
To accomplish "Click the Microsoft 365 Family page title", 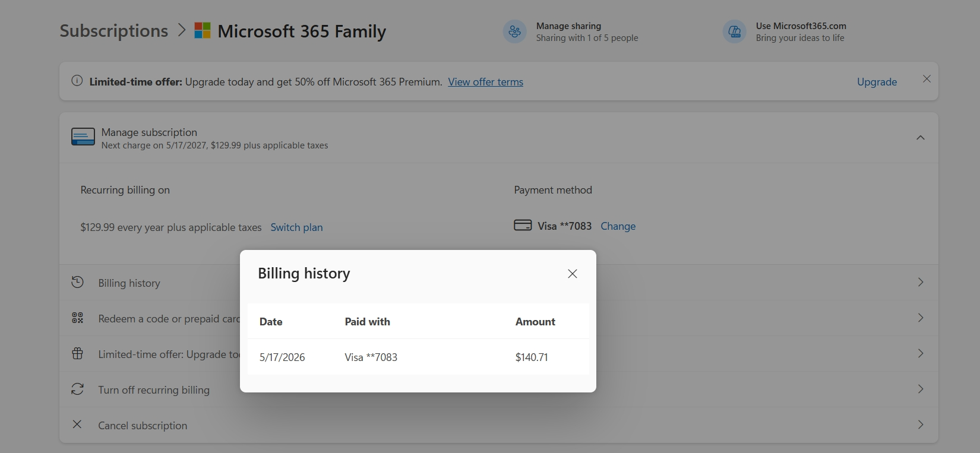I will click(x=302, y=31).
